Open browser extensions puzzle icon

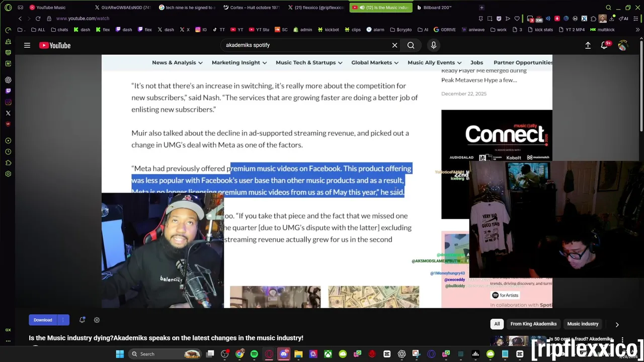click(593, 19)
